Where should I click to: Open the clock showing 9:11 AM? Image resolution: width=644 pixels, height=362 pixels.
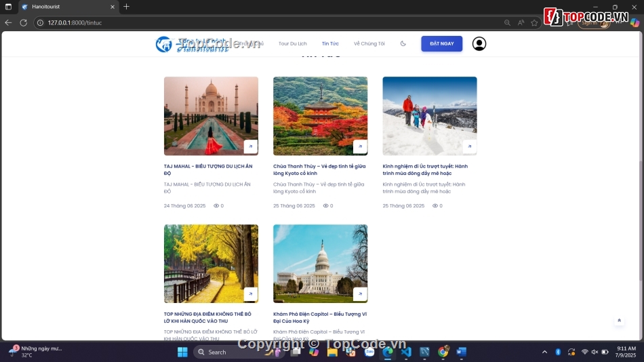626,352
